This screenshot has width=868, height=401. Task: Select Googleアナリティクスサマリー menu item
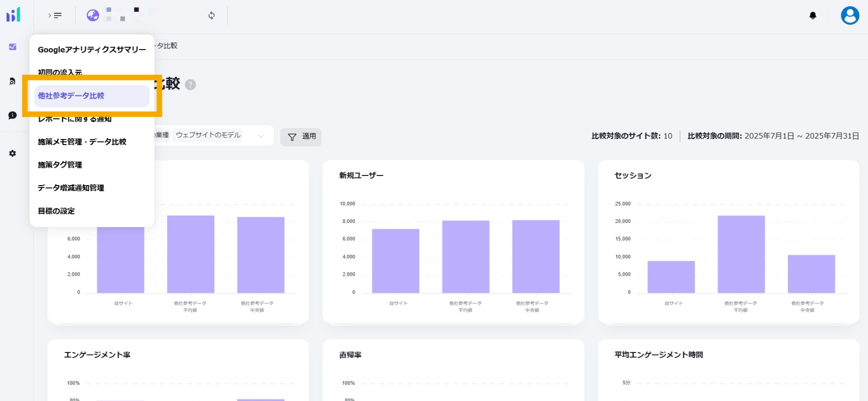tap(92, 50)
